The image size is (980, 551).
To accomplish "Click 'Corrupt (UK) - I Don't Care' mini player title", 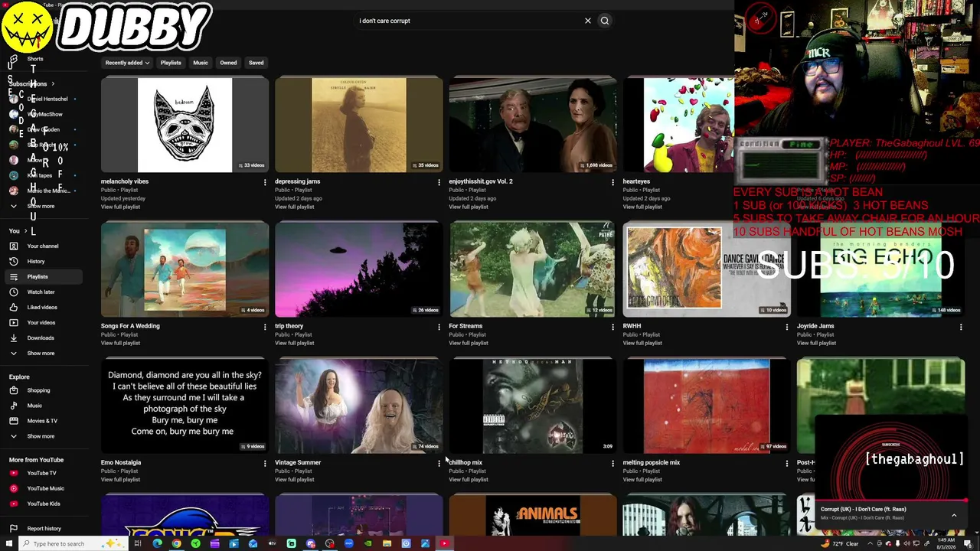I will coord(864,509).
